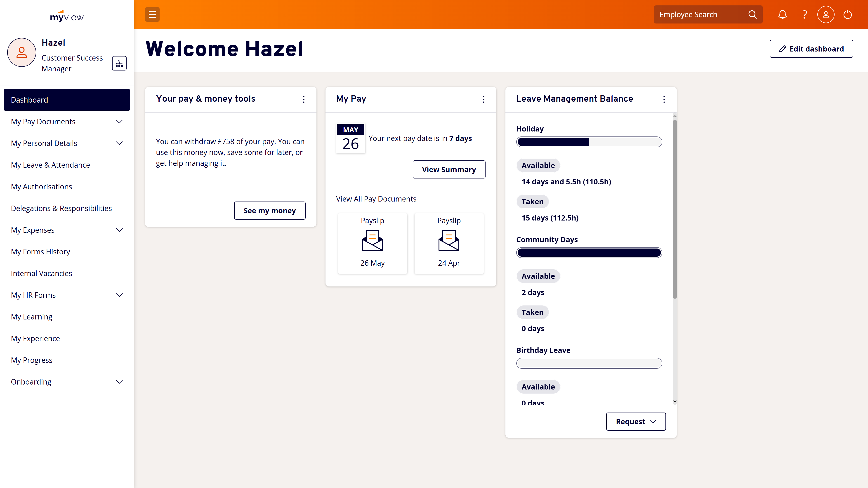Click the Edit dashboard button
This screenshot has height=488, width=868.
click(x=811, y=49)
